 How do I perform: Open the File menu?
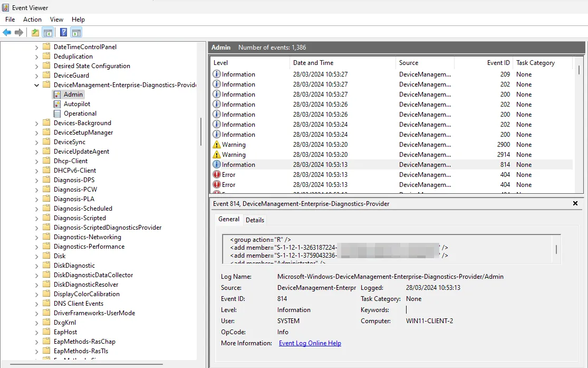point(10,20)
